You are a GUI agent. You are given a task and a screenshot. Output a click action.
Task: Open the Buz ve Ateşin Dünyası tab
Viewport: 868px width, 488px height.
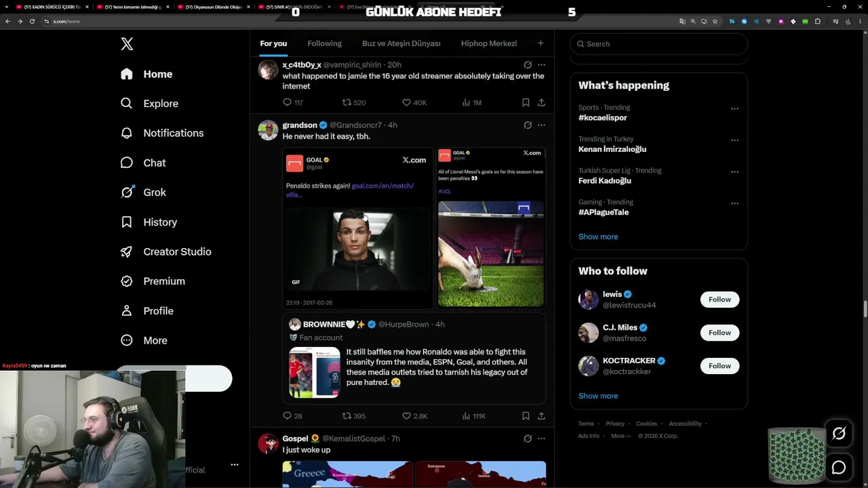point(401,43)
